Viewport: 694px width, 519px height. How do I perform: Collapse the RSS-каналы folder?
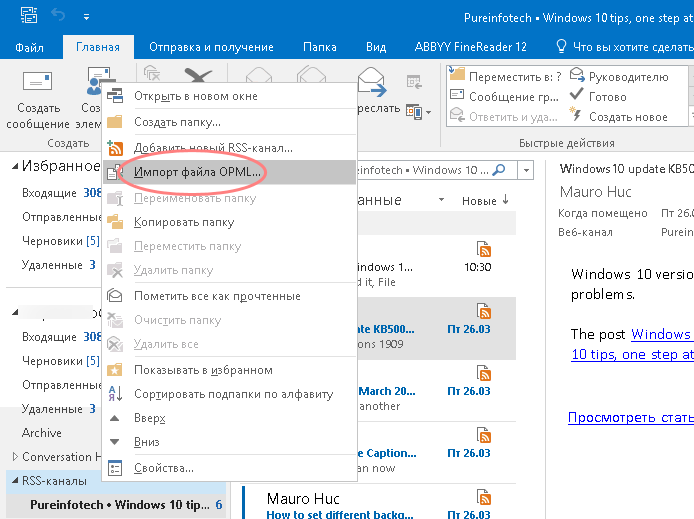(15, 480)
